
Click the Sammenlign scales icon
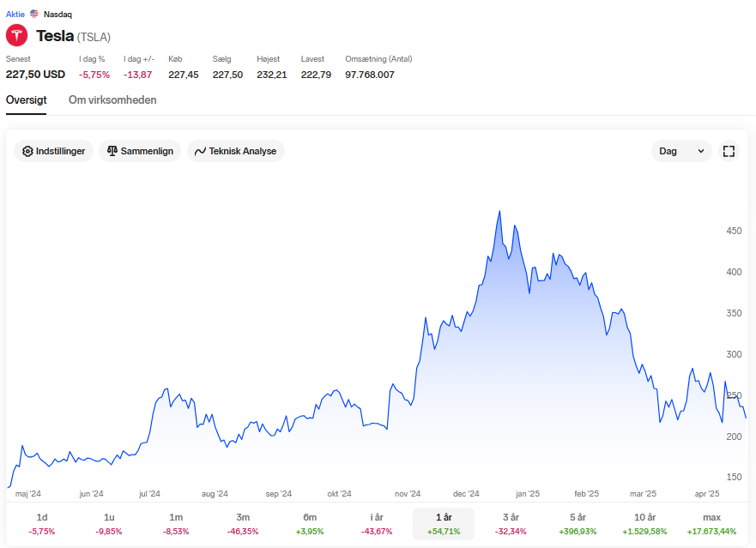tap(112, 151)
